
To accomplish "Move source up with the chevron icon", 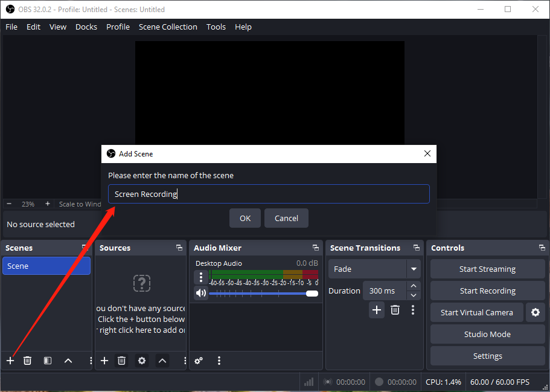I will 162,360.
